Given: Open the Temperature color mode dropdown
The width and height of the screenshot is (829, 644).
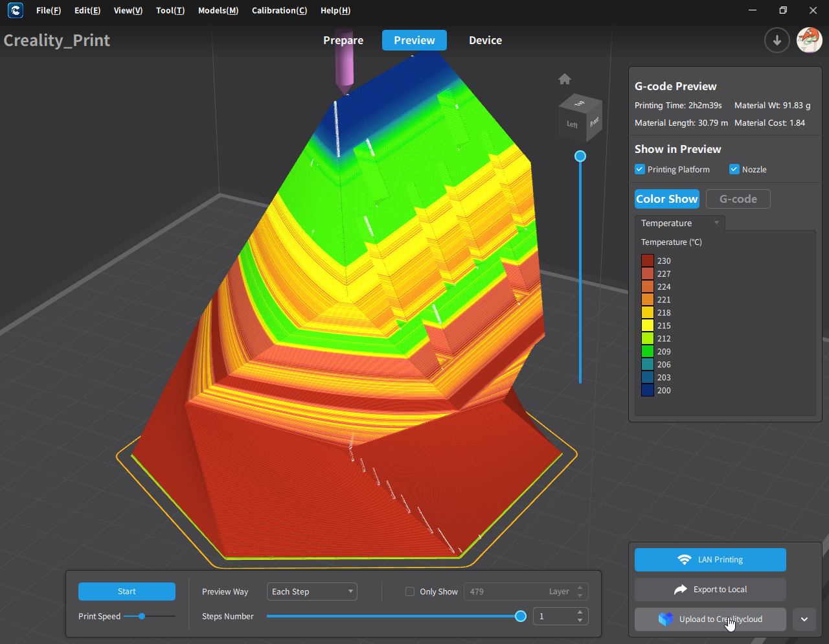Looking at the screenshot, I should point(680,223).
